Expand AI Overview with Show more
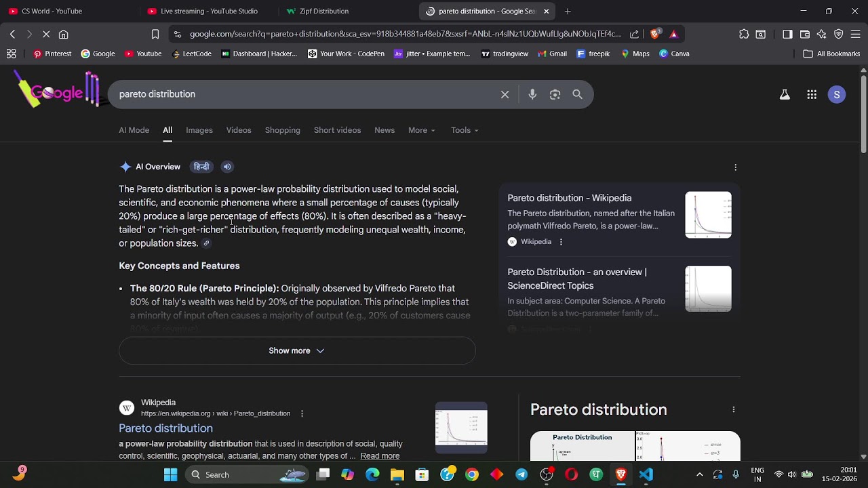 (x=297, y=350)
